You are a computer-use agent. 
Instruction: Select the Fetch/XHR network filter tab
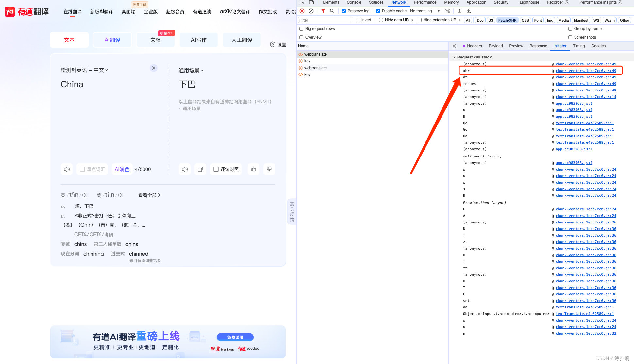pyautogui.click(x=507, y=20)
